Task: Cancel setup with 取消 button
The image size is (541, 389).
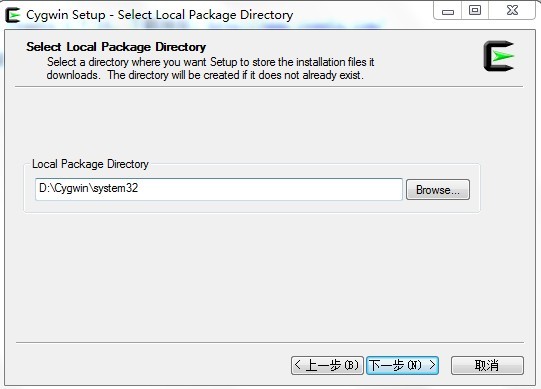Action: point(487,365)
